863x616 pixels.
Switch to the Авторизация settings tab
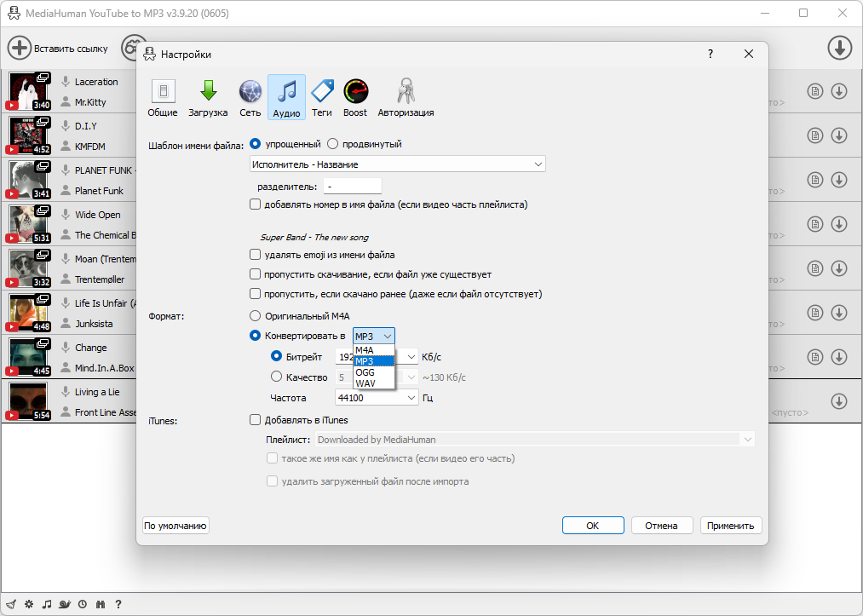point(406,98)
